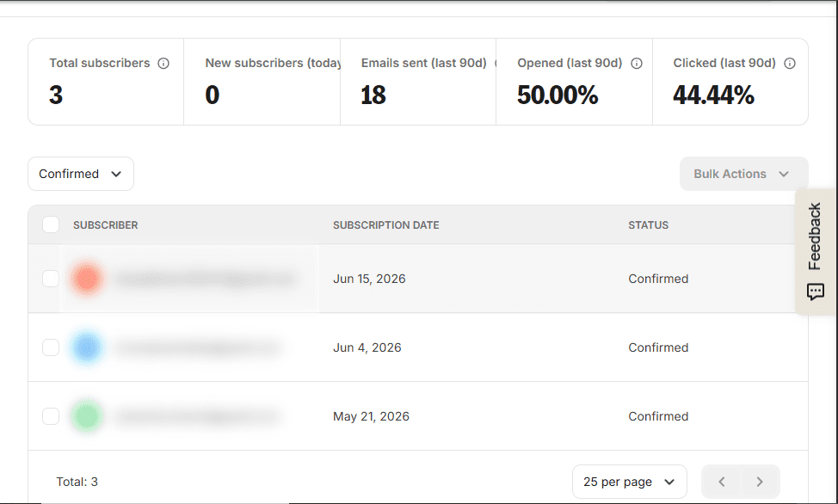Click the Feedback chat bubble icon

[816, 292]
